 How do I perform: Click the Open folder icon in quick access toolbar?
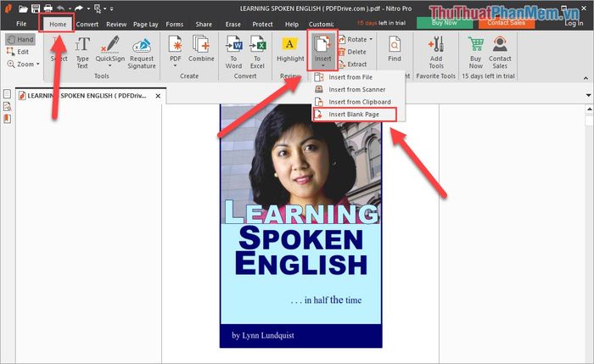(x=23, y=8)
